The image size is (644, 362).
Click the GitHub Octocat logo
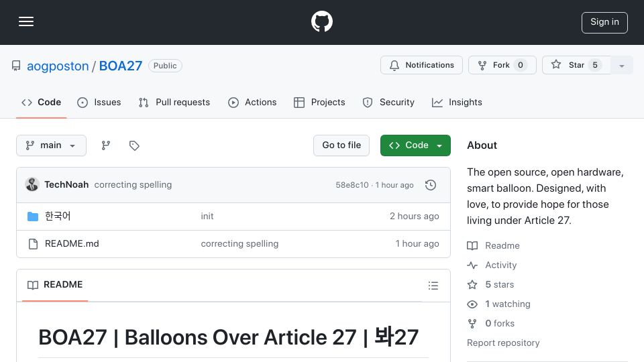click(321, 21)
